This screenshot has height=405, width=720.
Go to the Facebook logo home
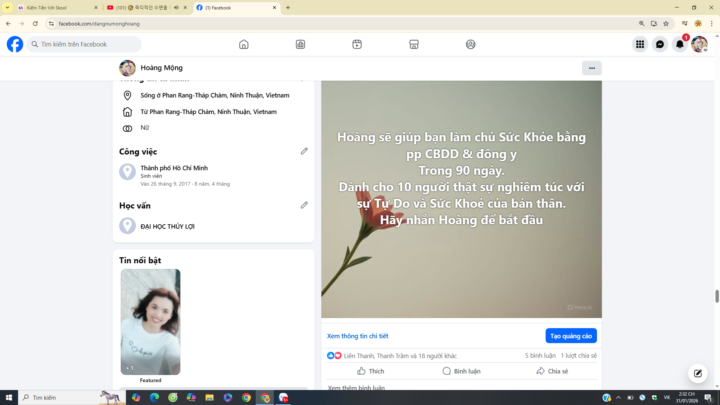[15, 45]
